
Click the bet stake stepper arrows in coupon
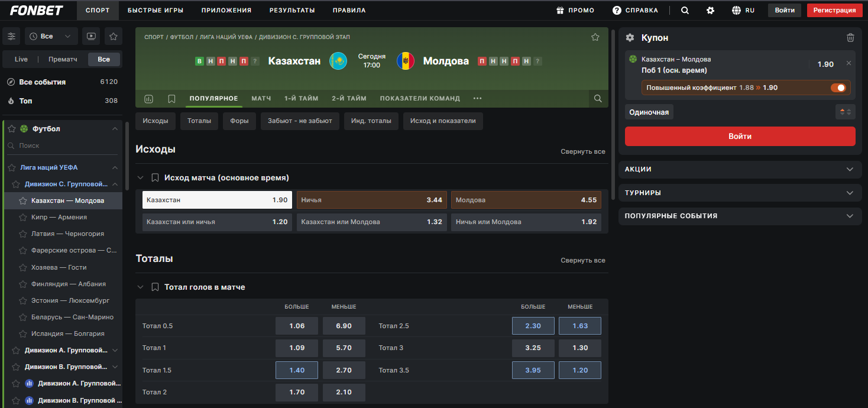click(846, 112)
